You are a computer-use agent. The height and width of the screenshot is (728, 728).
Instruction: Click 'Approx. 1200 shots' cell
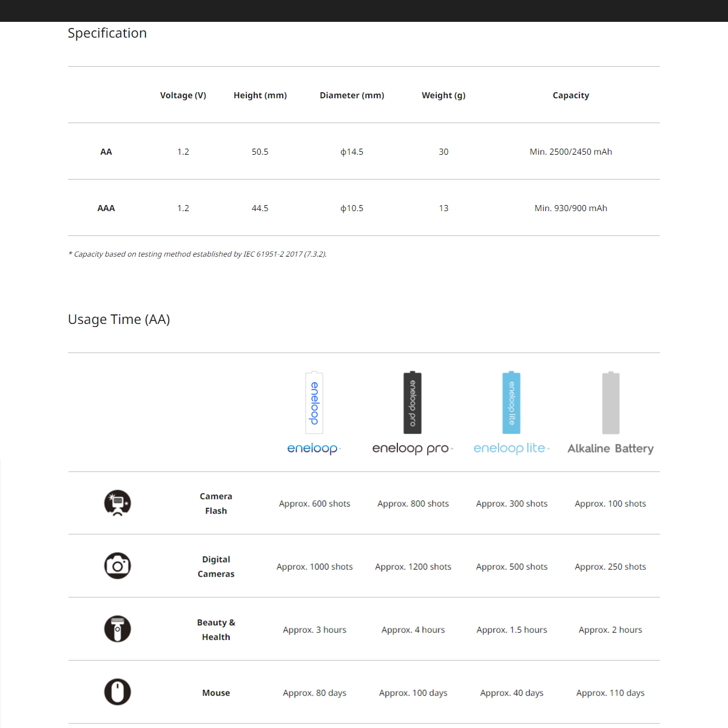[x=413, y=567]
